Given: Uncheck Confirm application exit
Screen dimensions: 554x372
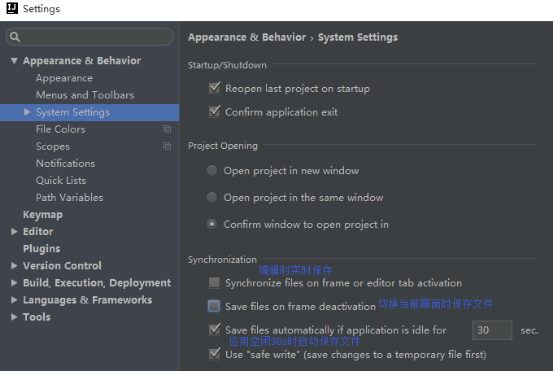Looking at the screenshot, I should [214, 112].
